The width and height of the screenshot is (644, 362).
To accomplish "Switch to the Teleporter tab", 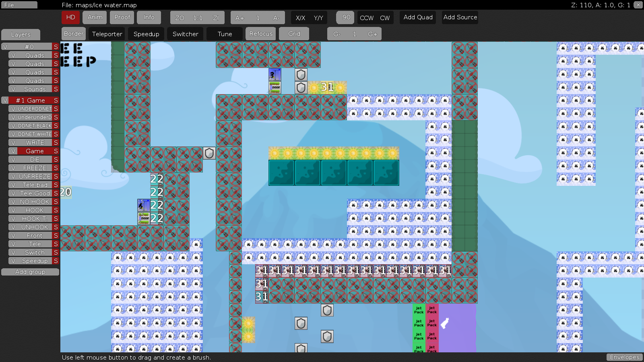I will pos(107,34).
